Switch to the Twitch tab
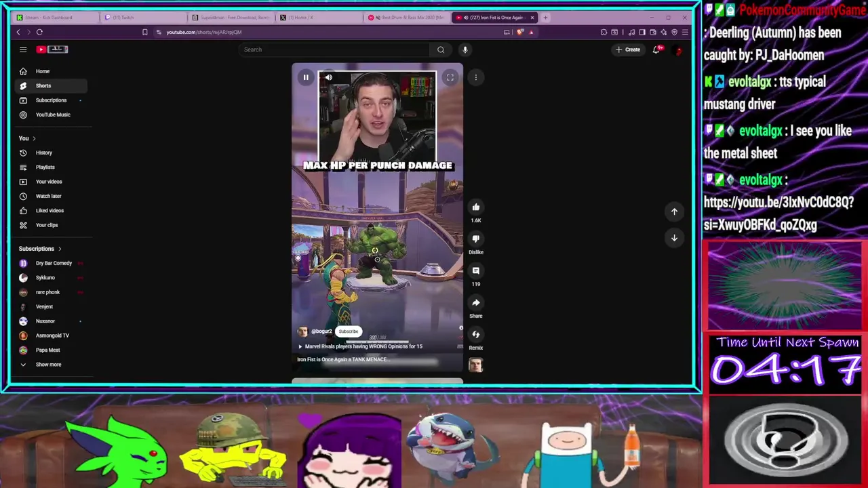This screenshot has height=488, width=868. click(142, 18)
